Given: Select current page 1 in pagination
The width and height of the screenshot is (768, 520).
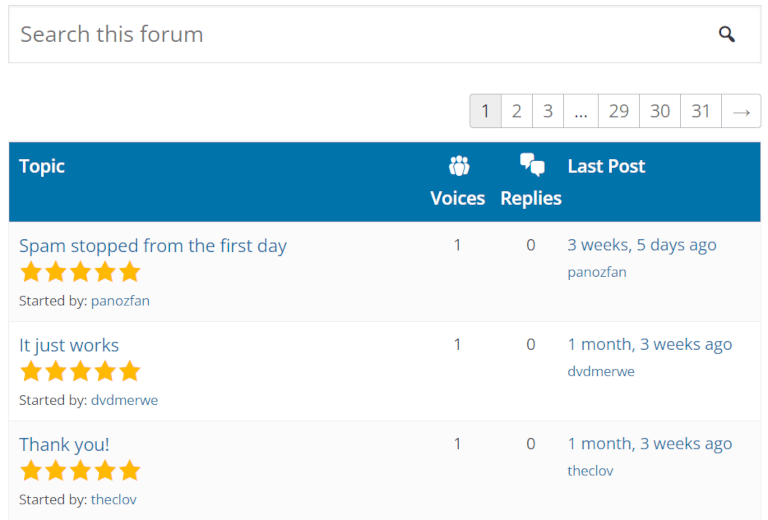Looking at the screenshot, I should [485, 111].
